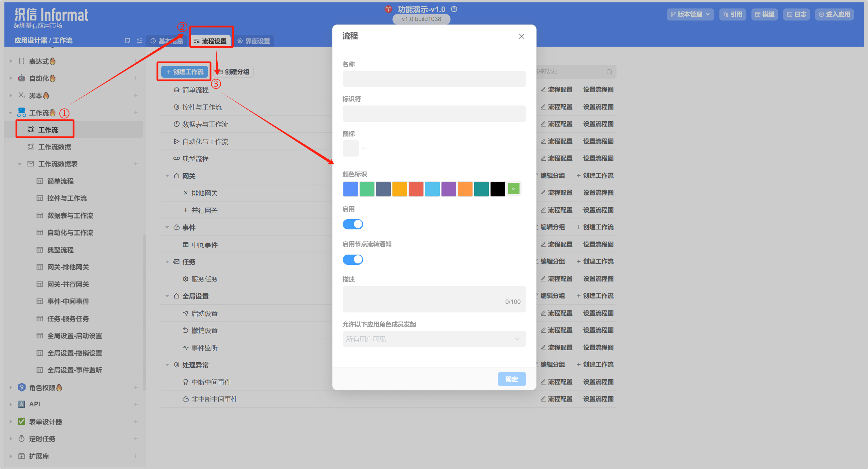Viewport: 868px width, 469px height.
Task: Click the 自动化 robot icon in sidebar
Action: pyautogui.click(x=21, y=78)
